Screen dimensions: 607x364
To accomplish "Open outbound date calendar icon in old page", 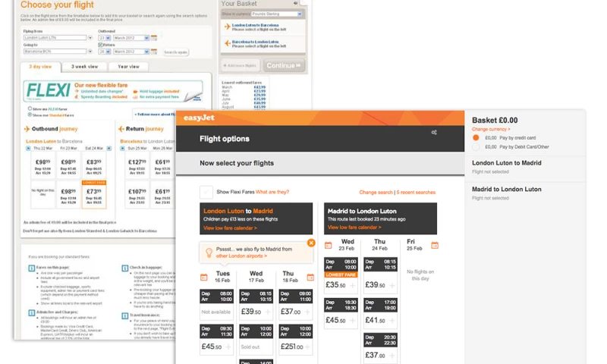I will (154, 38).
